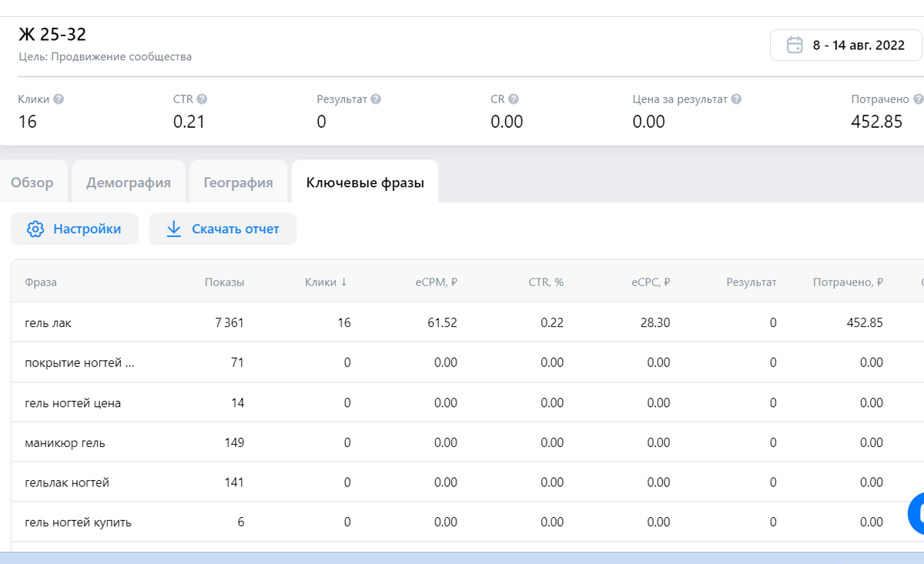Image resolution: width=924 pixels, height=564 pixels.
Task: Click impressions value 141 for гельлак ногтей
Action: (x=234, y=482)
